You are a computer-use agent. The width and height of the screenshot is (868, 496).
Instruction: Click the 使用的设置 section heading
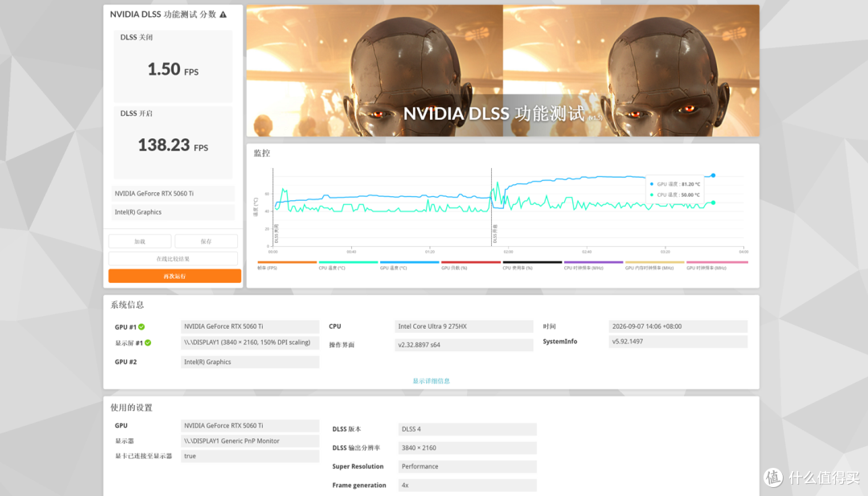(131, 408)
